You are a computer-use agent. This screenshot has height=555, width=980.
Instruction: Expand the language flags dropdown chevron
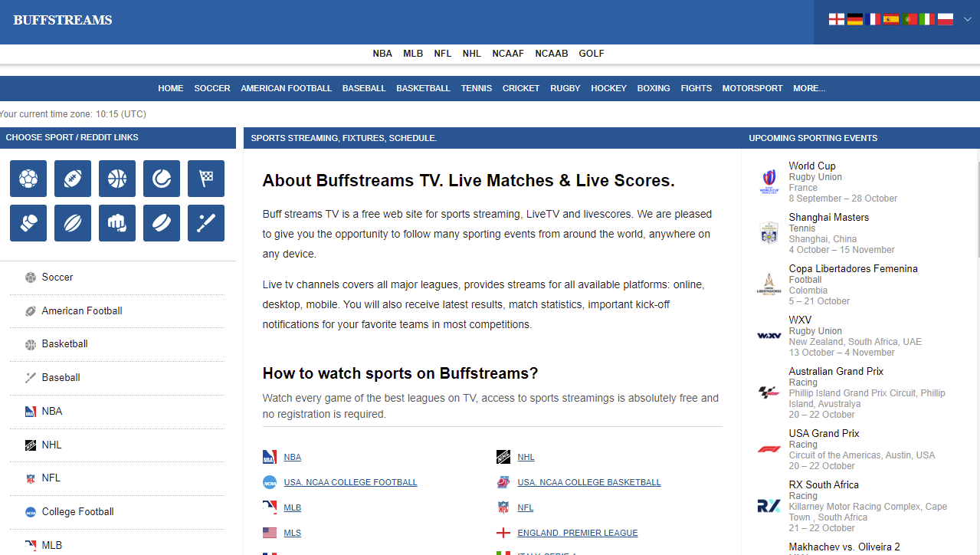pyautogui.click(x=967, y=19)
